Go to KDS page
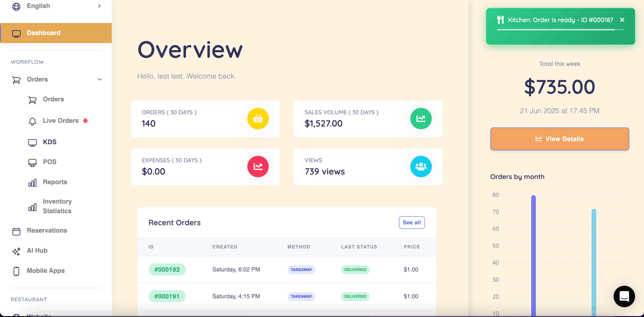Image resolution: width=644 pixels, height=317 pixels. coord(50,142)
